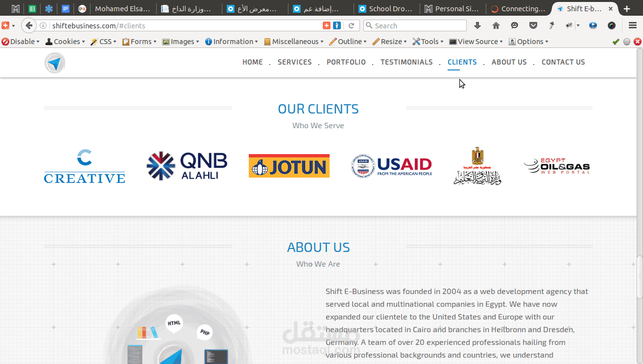
Task: Go to ABOUT US in site navigation
Action: pyautogui.click(x=509, y=62)
